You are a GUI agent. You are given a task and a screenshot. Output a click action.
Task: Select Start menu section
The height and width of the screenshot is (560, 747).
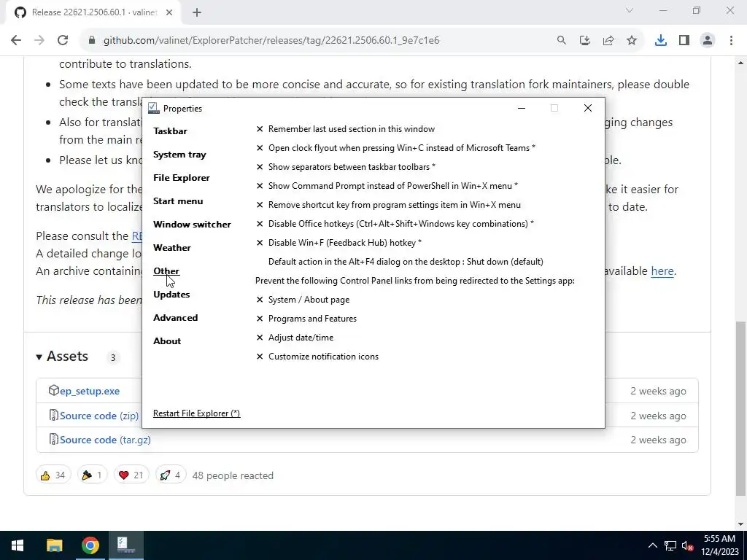(x=178, y=201)
